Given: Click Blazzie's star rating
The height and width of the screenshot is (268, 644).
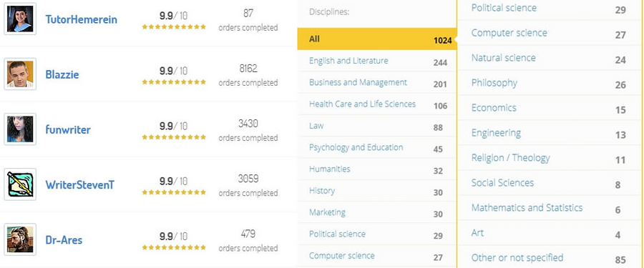Looking at the screenshot, I should tap(174, 82).
